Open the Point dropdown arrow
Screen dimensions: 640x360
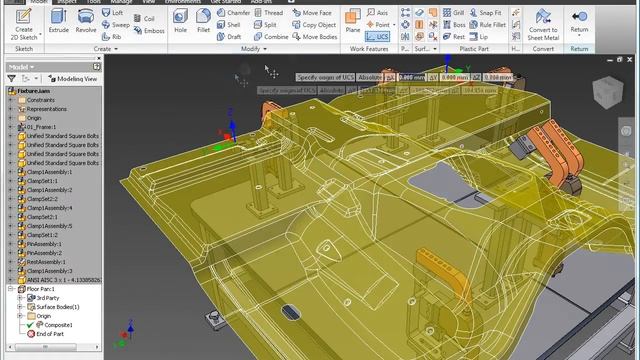pos(394,25)
